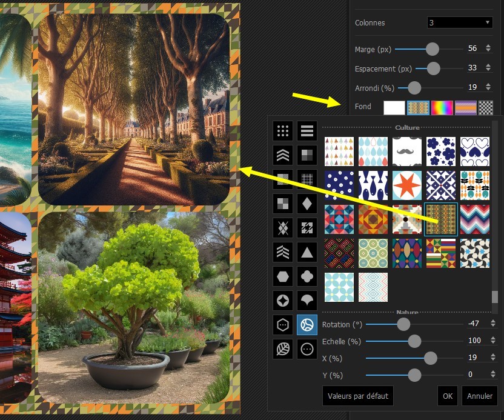Select the solid hexagon pattern category
Screen dimensions: 504x420
pos(283,276)
